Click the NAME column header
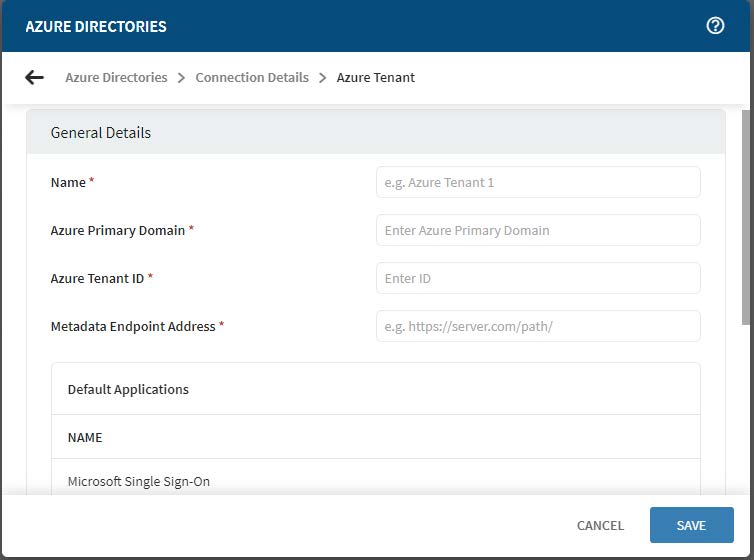754x560 pixels. point(85,437)
